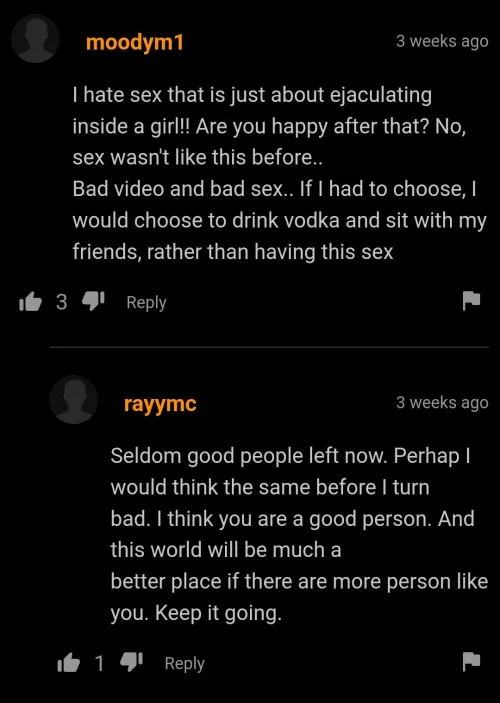
Task: Report rayymc's reply using the flag icon
Action: pos(471,661)
